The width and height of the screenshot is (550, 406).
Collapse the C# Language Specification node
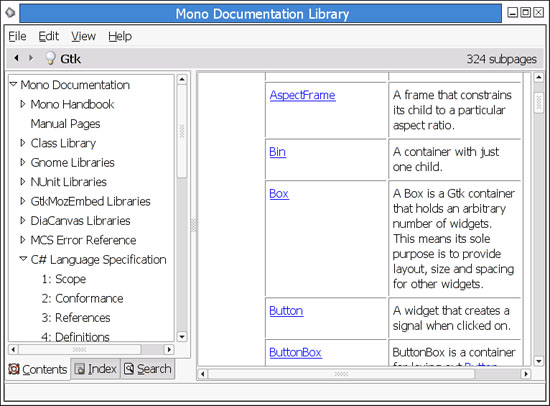(23, 259)
